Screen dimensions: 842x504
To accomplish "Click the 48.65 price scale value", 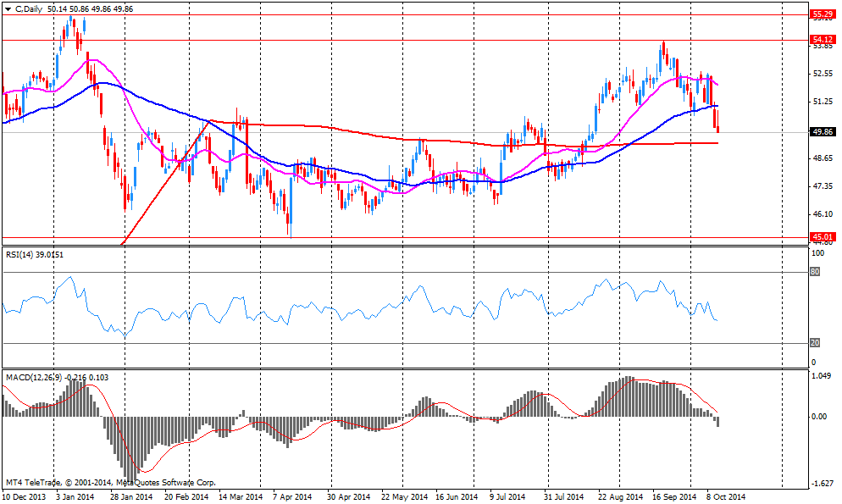I will point(823,158).
